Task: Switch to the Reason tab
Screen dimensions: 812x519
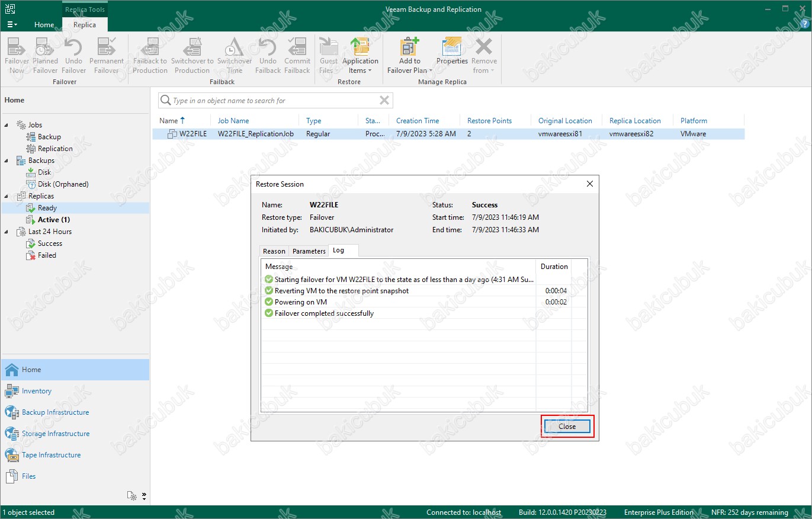Action: 274,251
